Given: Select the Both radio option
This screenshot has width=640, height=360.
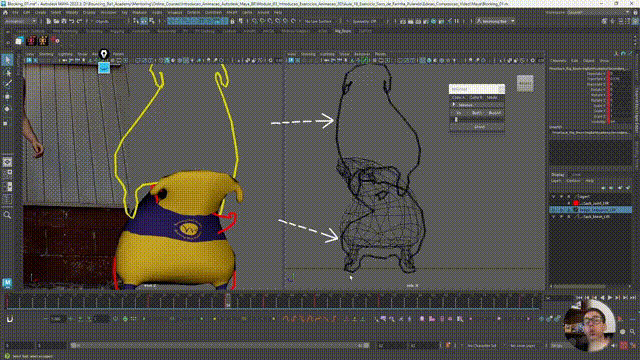Looking at the screenshot, I should (x=476, y=113).
